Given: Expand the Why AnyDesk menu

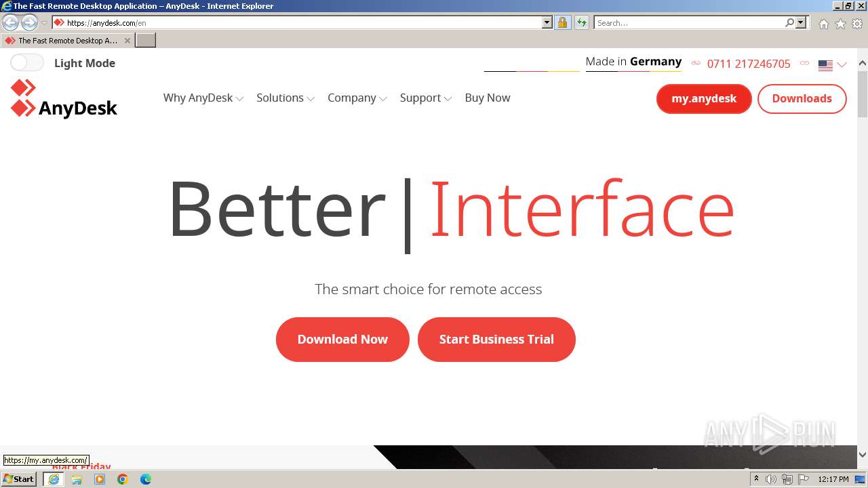Looking at the screenshot, I should click(203, 98).
